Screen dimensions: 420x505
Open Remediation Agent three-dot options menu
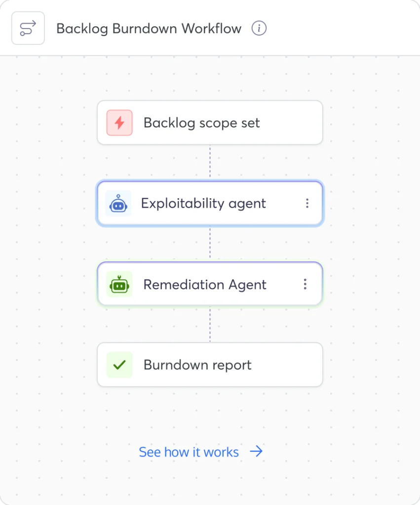(305, 284)
